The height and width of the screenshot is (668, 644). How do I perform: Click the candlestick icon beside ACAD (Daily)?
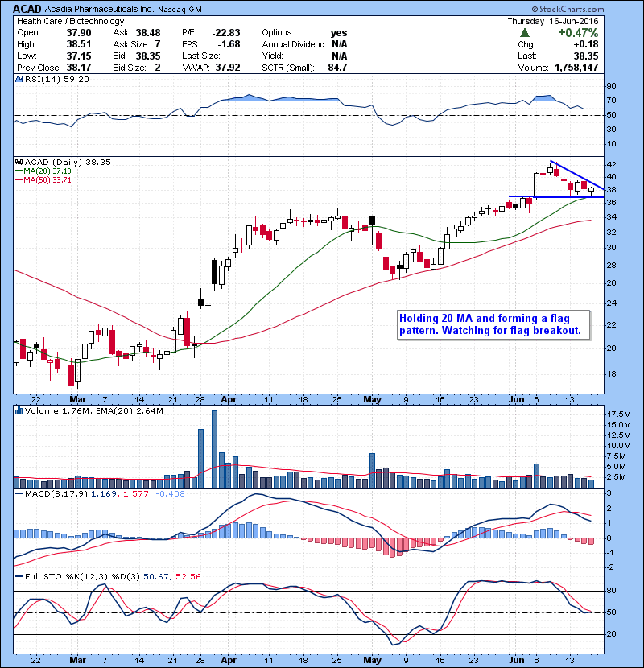19,162
